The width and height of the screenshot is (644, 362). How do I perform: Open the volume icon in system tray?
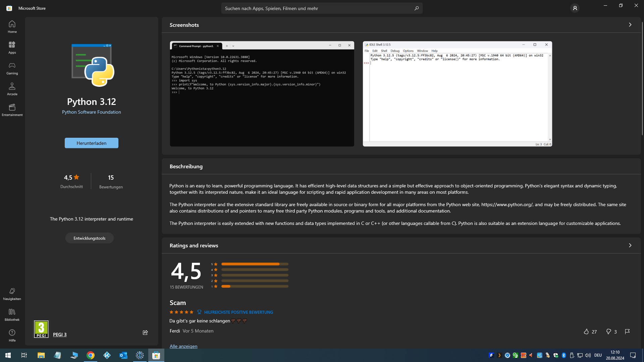588,355
